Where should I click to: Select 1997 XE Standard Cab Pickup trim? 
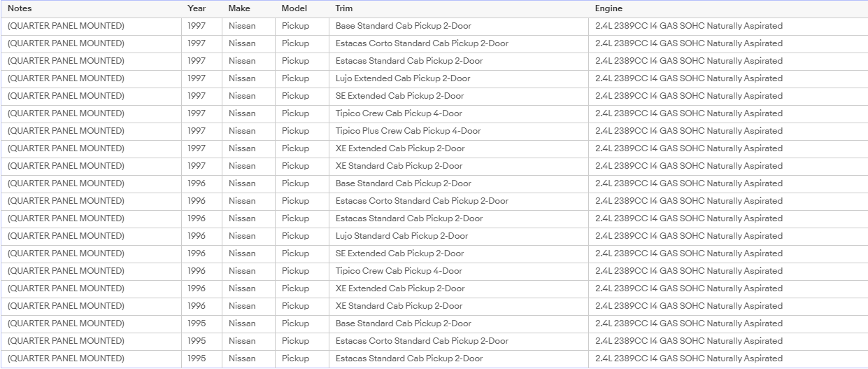399,166
